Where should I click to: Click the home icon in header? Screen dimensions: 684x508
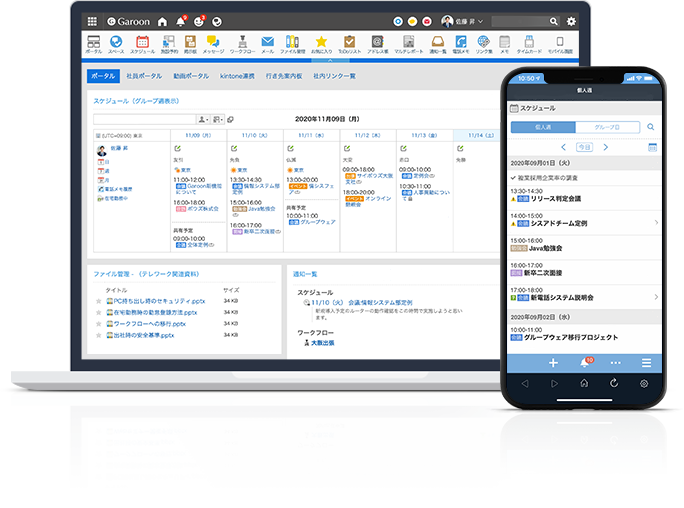click(x=162, y=21)
